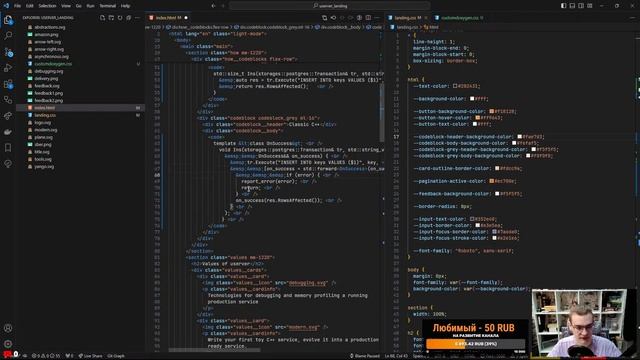Screen dimensions: 640x360
Task: Open the Customize Layout button
Action: click(590, 6)
